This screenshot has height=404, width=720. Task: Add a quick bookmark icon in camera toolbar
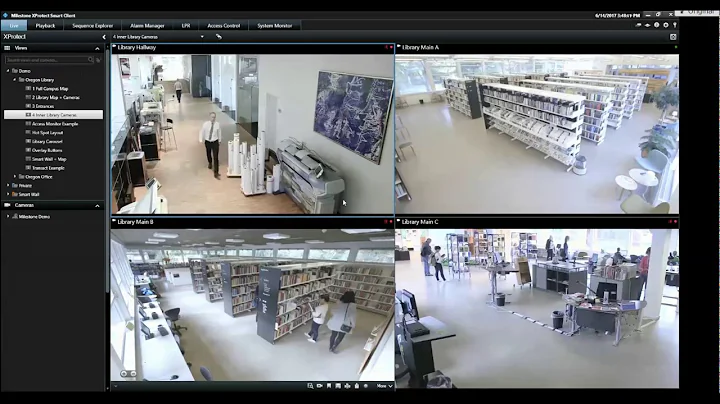(x=329, y=386)
